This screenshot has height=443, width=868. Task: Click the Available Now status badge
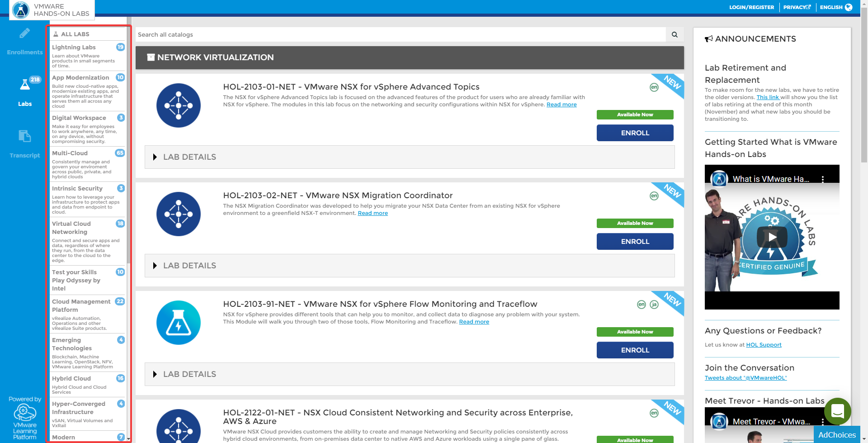pos(635,114)
